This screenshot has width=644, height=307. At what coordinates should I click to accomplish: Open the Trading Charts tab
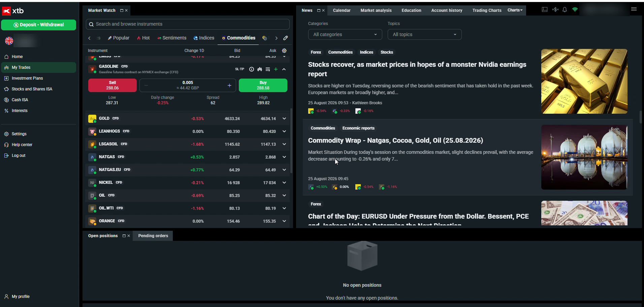click(487, 10)
